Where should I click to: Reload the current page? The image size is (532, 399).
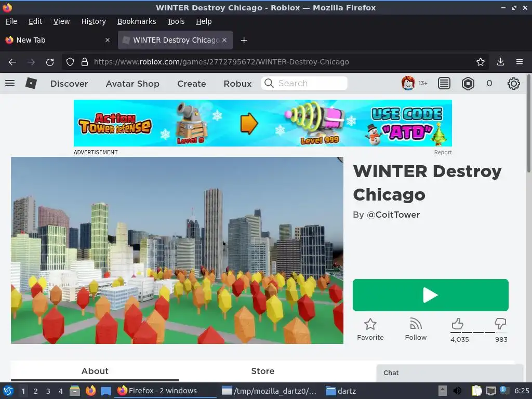pos(50,62)
